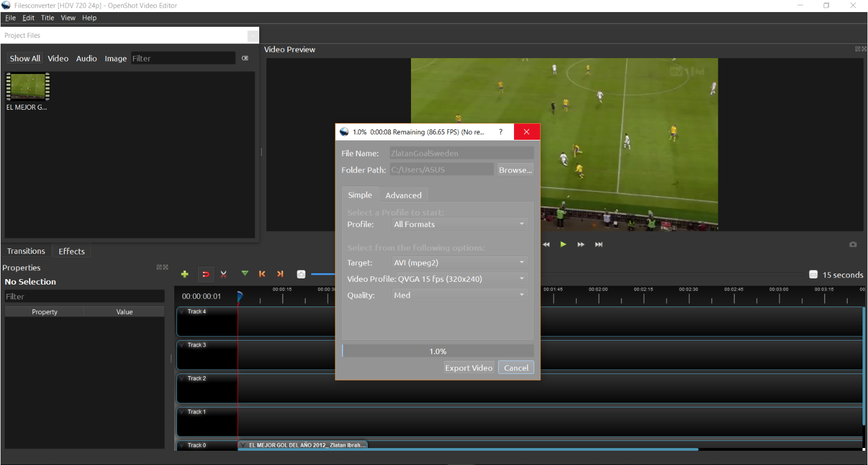Click the Folder Path field

coord(442,170)
